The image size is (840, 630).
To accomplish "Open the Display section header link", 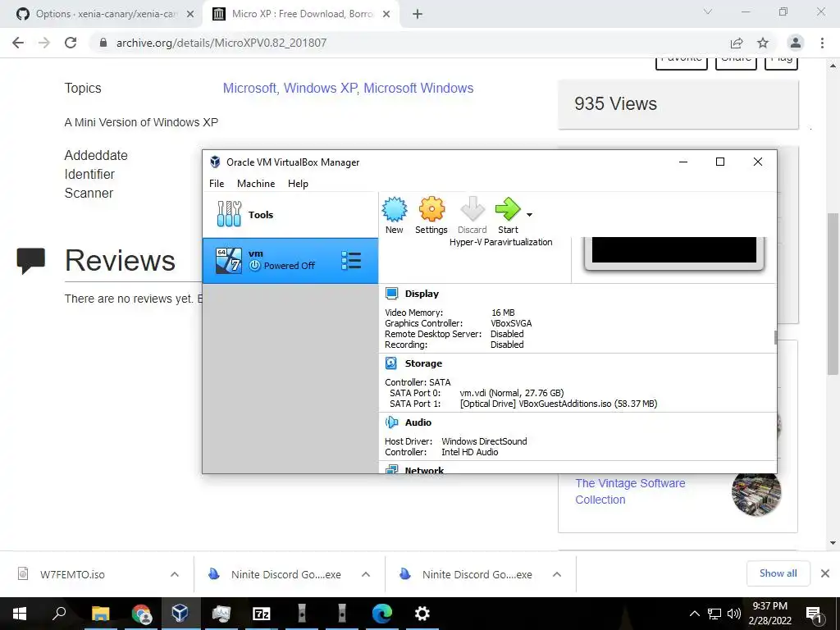I will click(x=422, y=294).
